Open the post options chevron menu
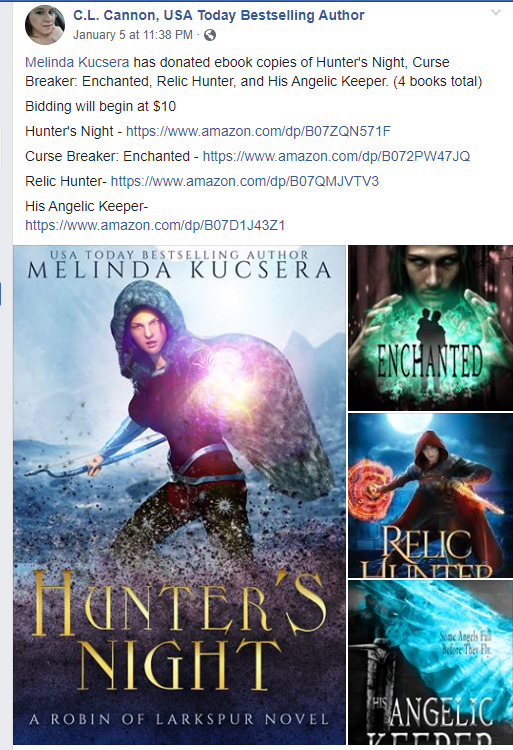 coord(496,13)
